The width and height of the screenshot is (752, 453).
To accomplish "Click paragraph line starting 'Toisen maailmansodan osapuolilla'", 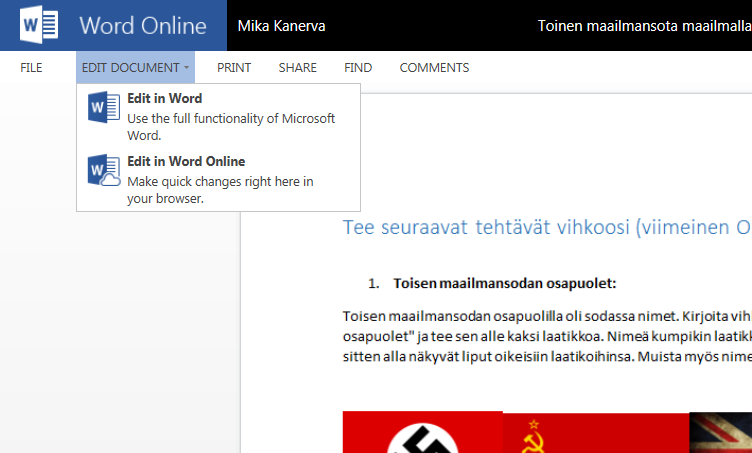I will 547,316.
